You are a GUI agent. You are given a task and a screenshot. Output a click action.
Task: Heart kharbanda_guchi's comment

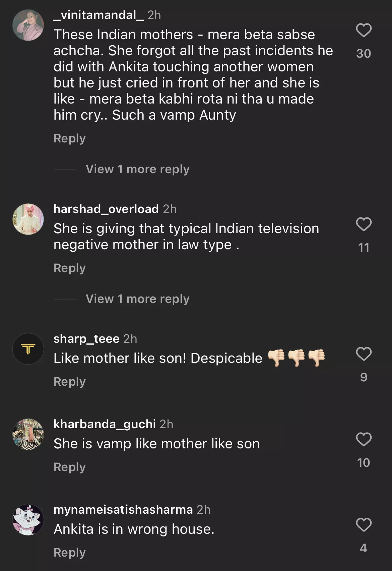(364, 439)
